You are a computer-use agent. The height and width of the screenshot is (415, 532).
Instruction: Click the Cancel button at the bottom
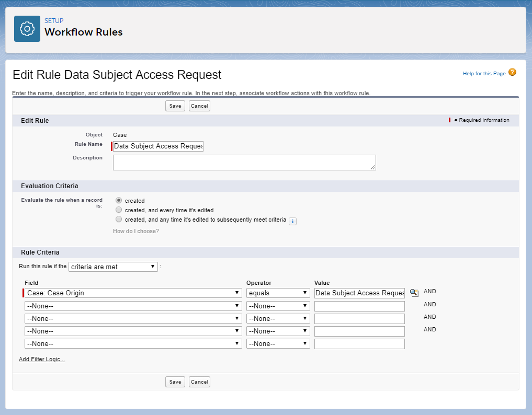point(199,382)
